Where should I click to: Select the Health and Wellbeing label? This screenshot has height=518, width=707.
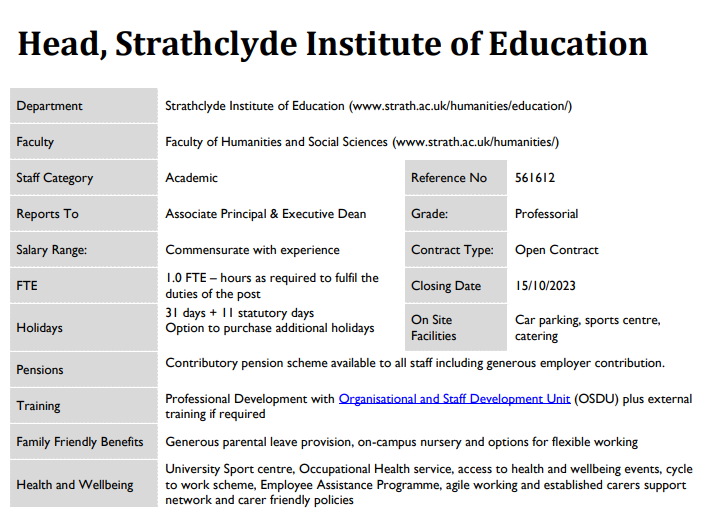(84, 485)
